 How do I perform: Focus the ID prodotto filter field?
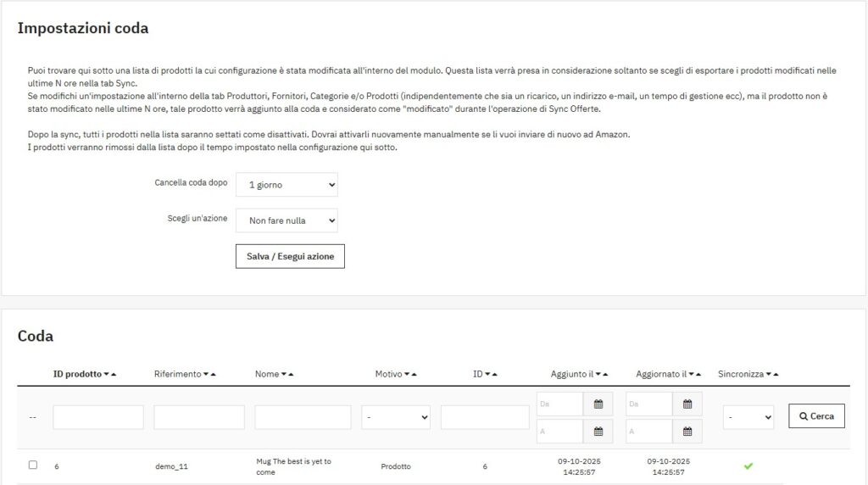98,417
